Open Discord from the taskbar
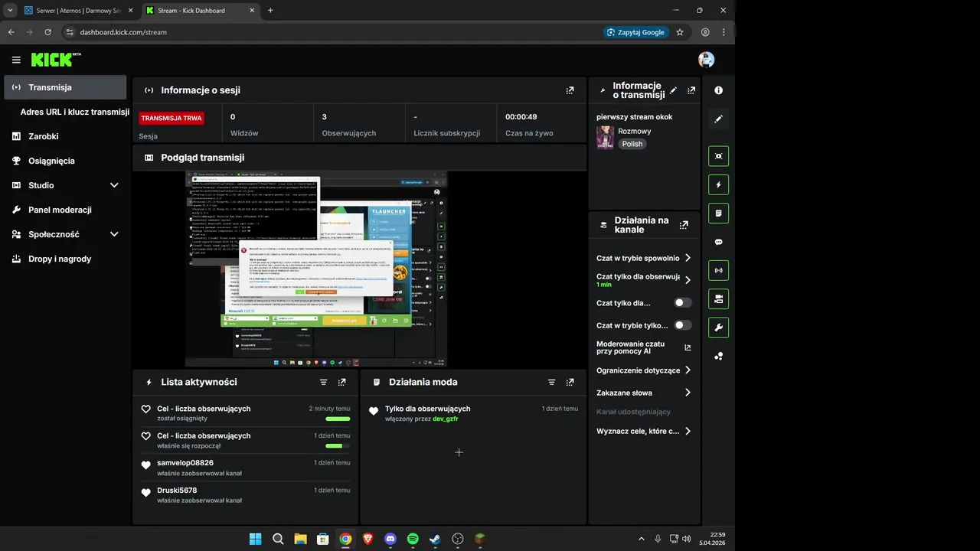Viewport: 980px width, 551px height. tap(390, 539)
